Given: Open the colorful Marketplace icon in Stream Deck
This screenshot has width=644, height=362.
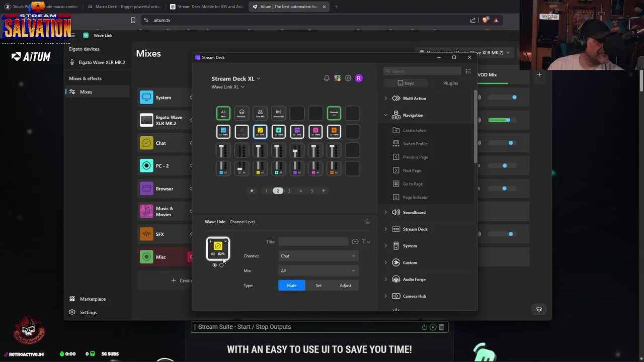Looking at the screenshot, I should coord(337,78).
